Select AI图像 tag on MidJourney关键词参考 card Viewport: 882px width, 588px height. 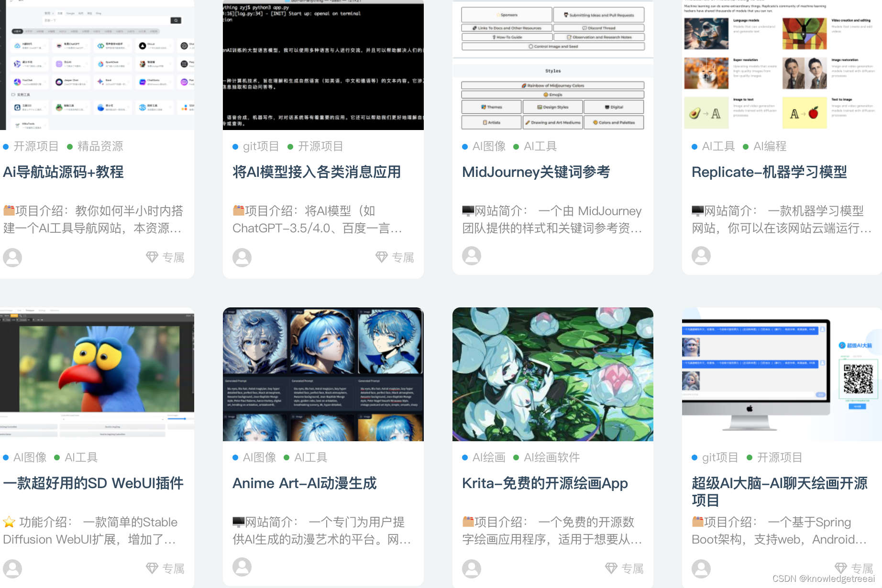click(484, 146)
